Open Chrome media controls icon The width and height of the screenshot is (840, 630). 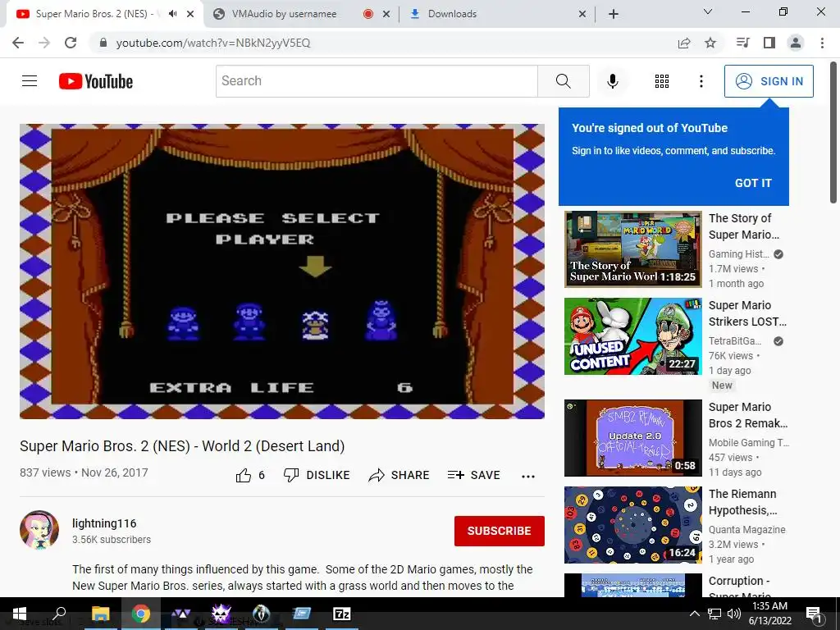coord(742,43)
